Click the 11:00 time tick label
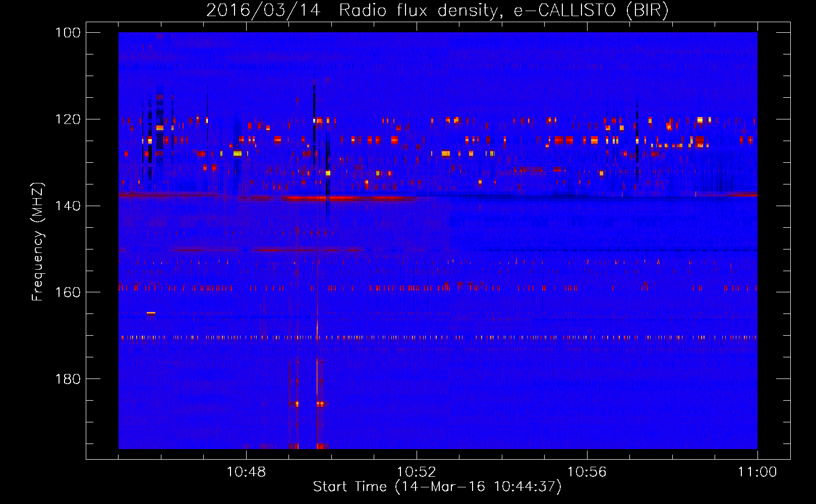Image resolution: width=816 pixels, height=504 pixels. coord(757,472)
